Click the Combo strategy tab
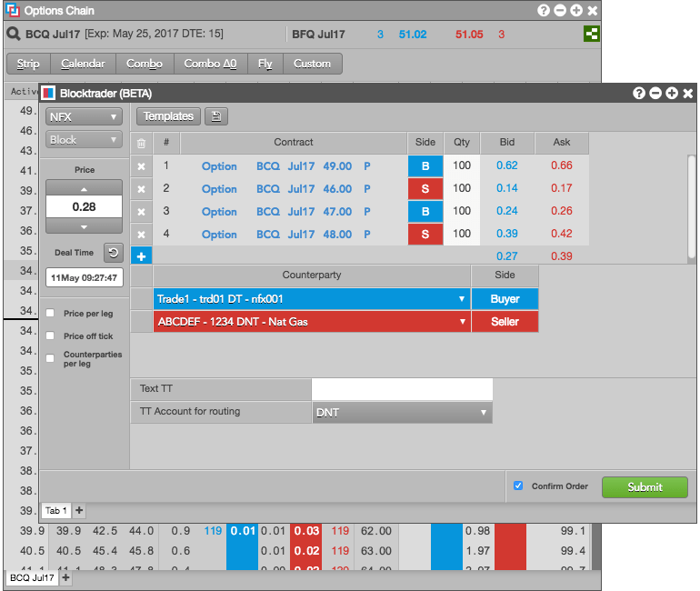The image size is (700, 591). coord(145,64)
